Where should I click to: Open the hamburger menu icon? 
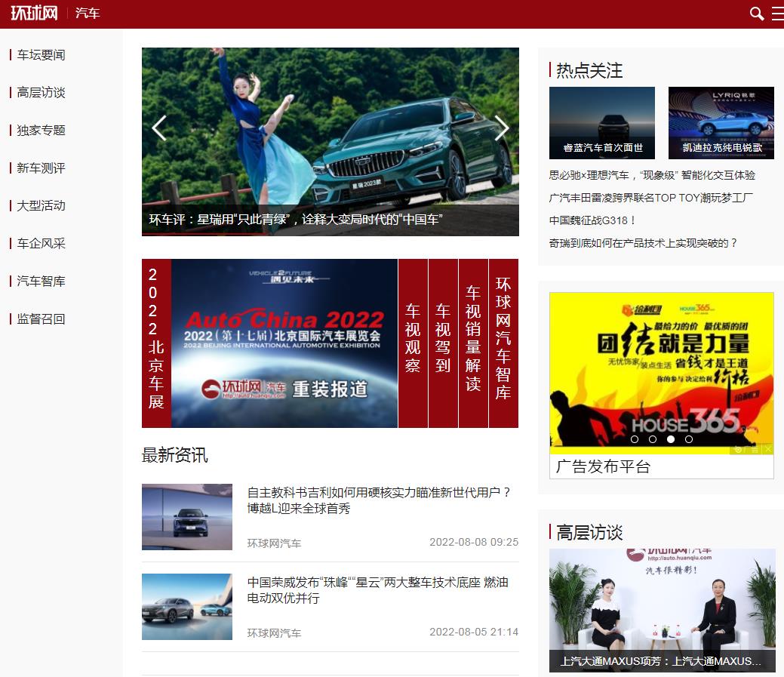click(778, 14)
